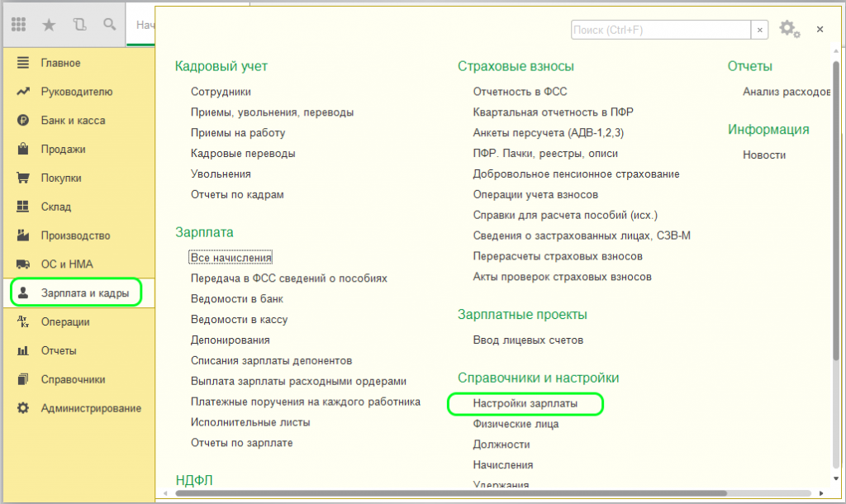Open Добровольное пенсионное страхование
The image size is (846, 504).
pos(576,174)
